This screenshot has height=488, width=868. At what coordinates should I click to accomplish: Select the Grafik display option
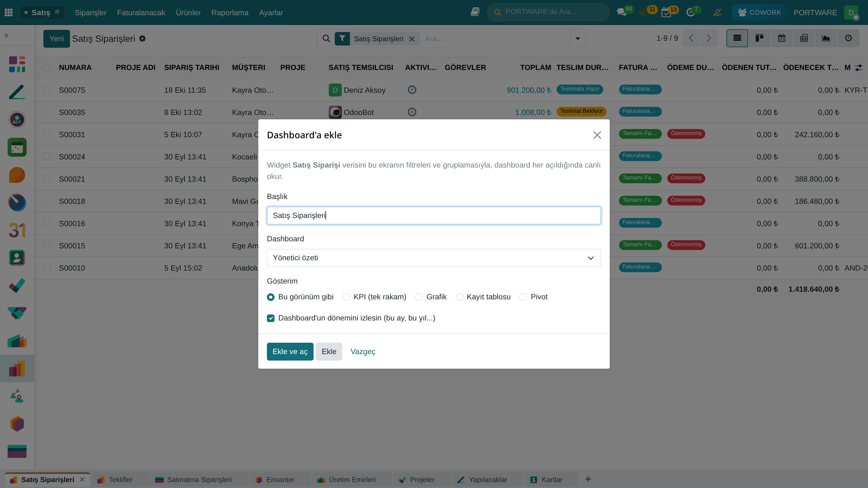419,297
